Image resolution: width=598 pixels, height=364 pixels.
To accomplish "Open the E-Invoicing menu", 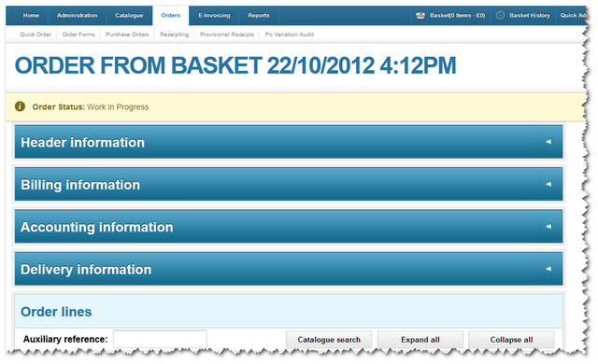I will tap(214, 16).
